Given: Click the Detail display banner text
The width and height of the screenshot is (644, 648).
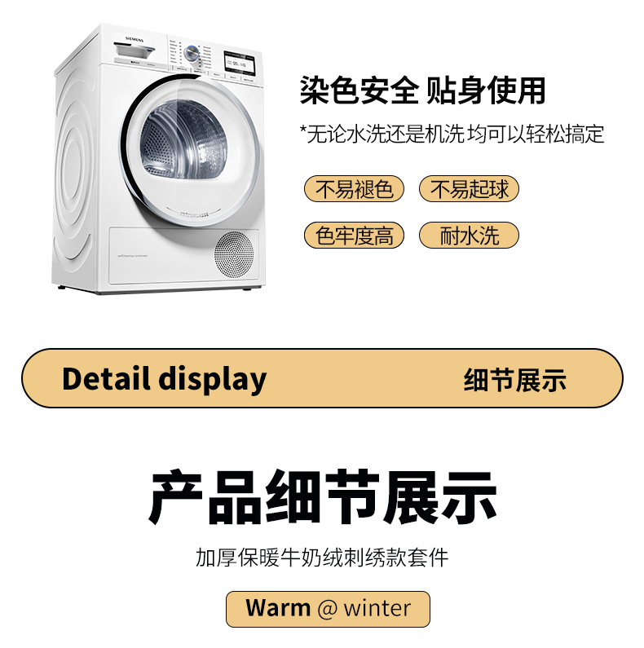Looking at the screenshot, I should 164,379.
